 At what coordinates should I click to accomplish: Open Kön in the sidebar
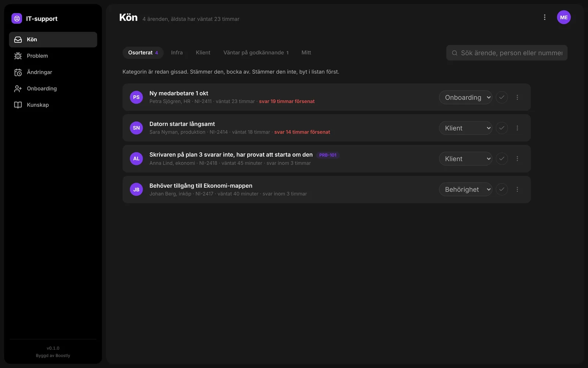point(53,39)
